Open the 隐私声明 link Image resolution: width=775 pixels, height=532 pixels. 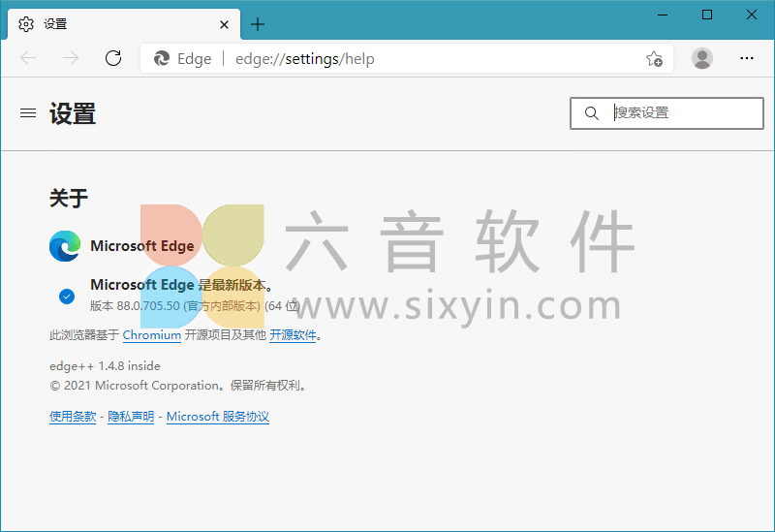tap(131, 417)
